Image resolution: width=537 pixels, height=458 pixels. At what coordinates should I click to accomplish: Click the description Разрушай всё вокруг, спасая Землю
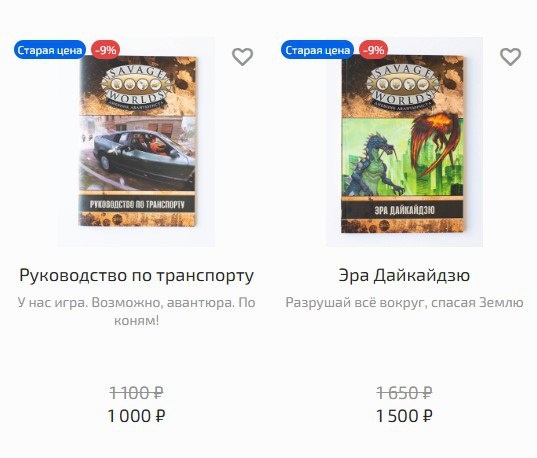tap(404, 302)
